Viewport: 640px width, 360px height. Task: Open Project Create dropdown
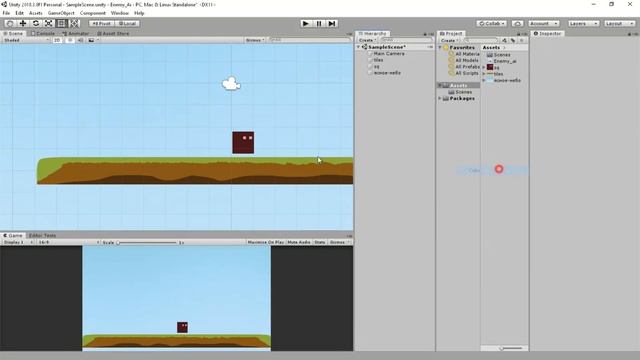[450, 40]
